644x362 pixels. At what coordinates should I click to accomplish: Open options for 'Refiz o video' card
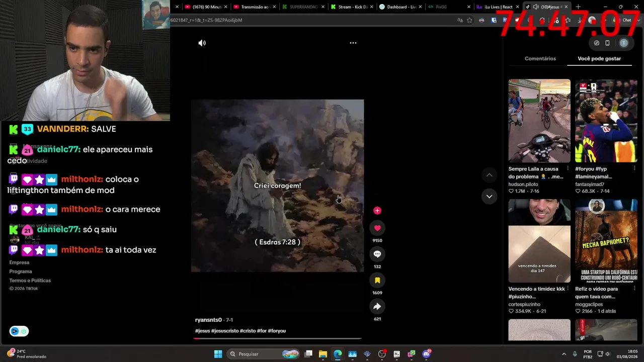coord(634,289)
